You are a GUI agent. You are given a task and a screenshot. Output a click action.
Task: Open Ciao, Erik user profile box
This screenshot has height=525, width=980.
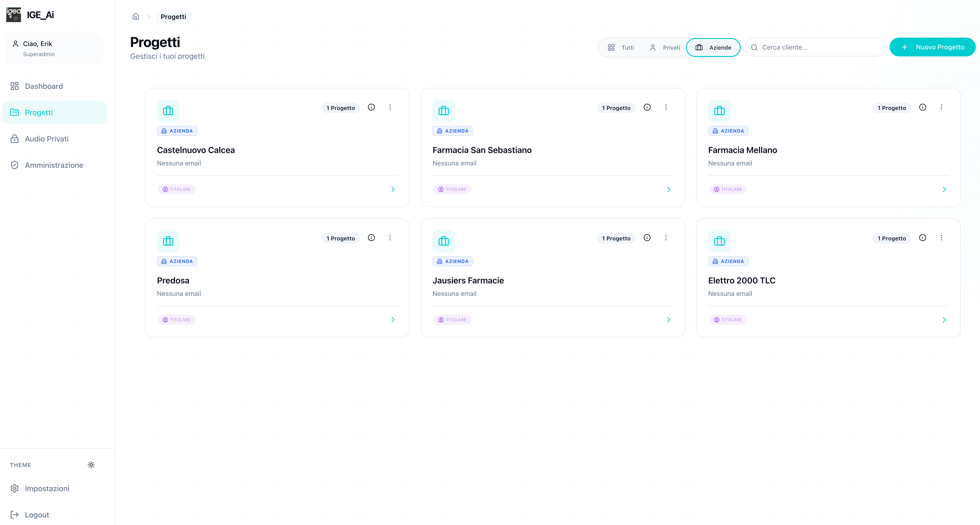point(54,48)
